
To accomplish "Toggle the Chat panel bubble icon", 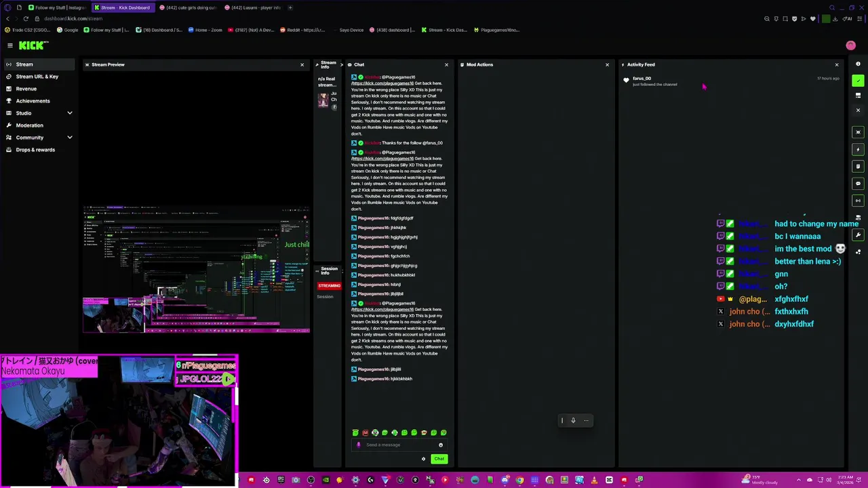I will 858,183.
